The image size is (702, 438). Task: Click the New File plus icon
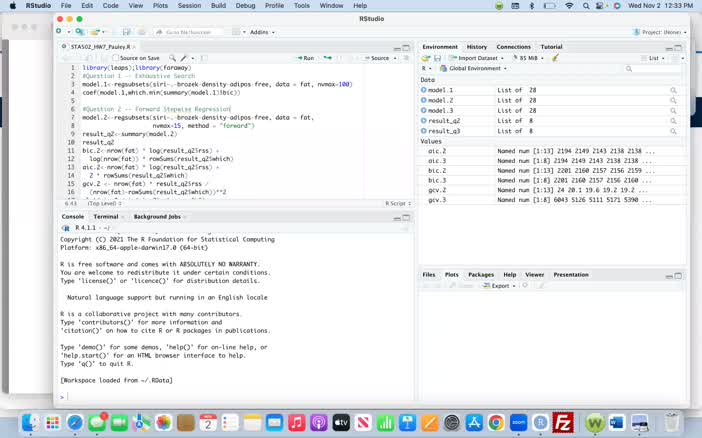pyautogui.click(x=59, y=32)
